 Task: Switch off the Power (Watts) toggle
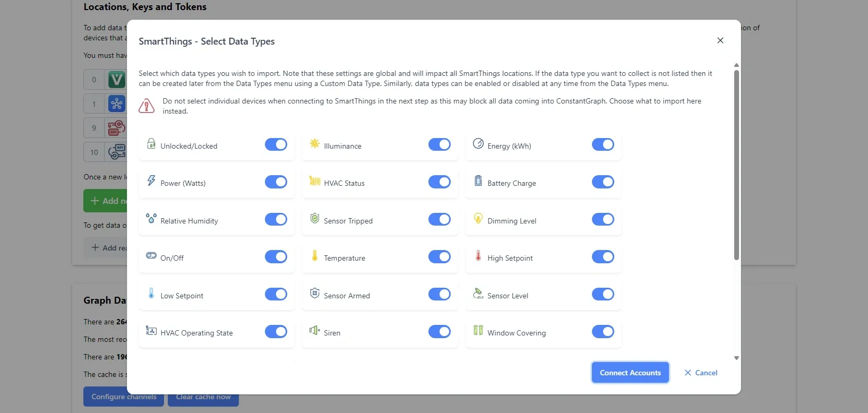pyautogui.click(x=276, y=182)
